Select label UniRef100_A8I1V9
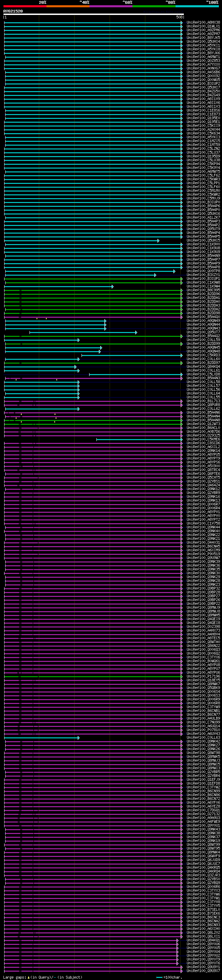The width and height of the screenshot is (222, 980). 203,99
